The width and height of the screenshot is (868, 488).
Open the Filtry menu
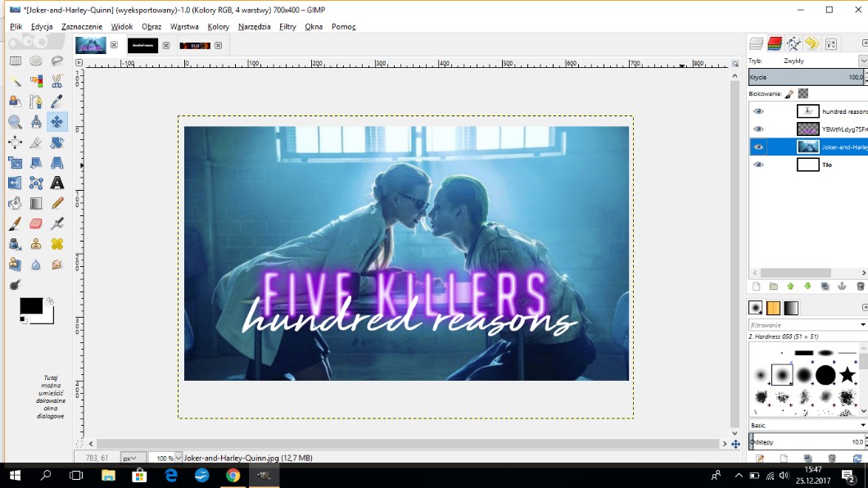(287, 26)
